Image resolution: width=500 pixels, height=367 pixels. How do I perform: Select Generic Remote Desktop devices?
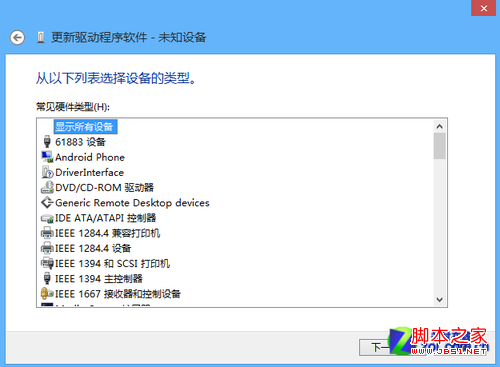tap(132, 203)
